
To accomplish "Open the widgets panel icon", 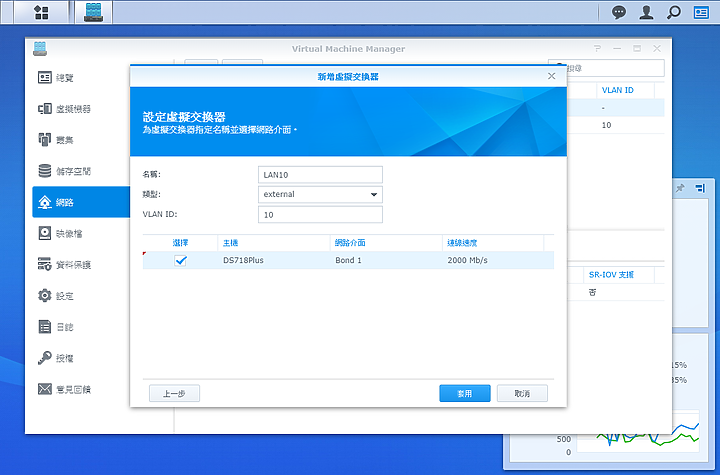I will point(701,12).
